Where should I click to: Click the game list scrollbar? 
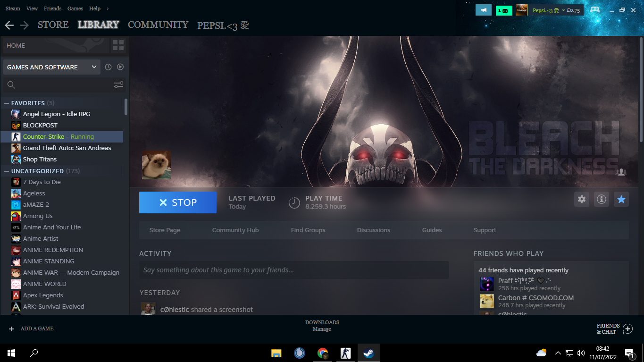pyautogui.click(x=126, y=107)
